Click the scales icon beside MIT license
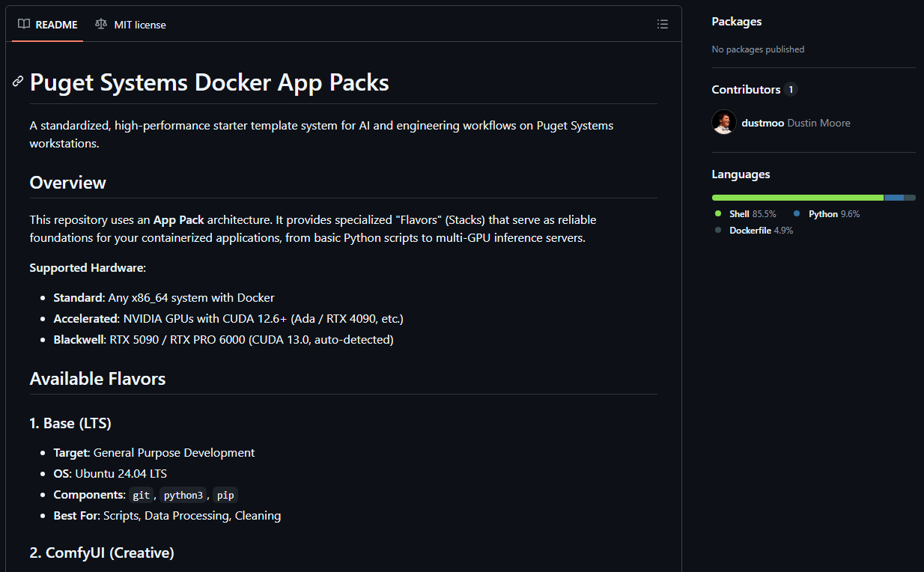924x572 pixels. pyautogui.click(x=101, y=24)
